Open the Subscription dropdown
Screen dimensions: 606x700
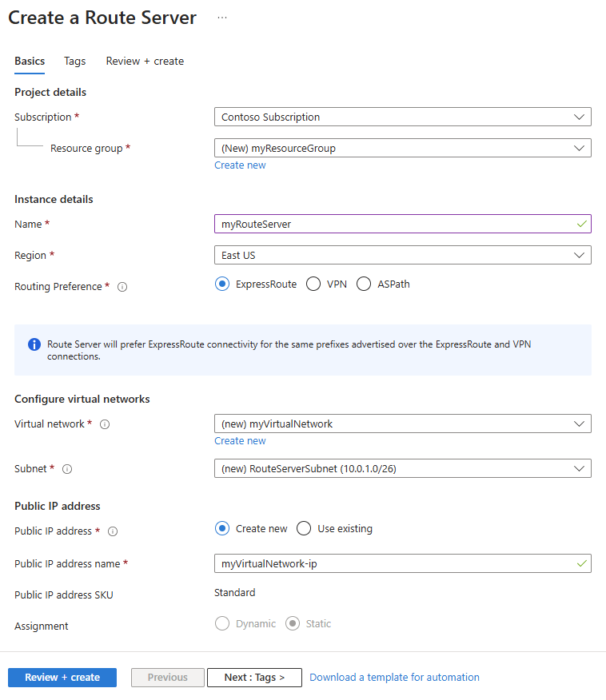click(x=402, y=117)
